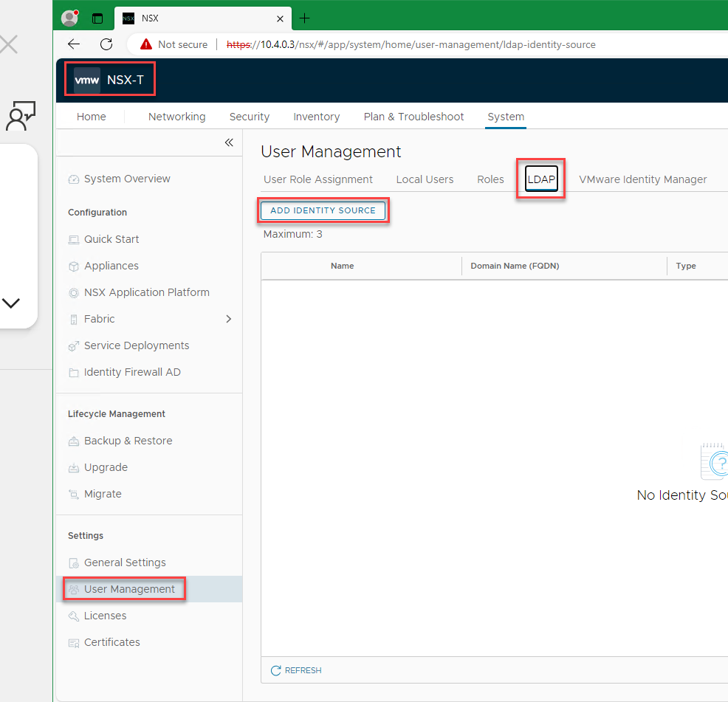728x702 pixels.
Task: Click the Migrate icon
Action: [74, 494]
